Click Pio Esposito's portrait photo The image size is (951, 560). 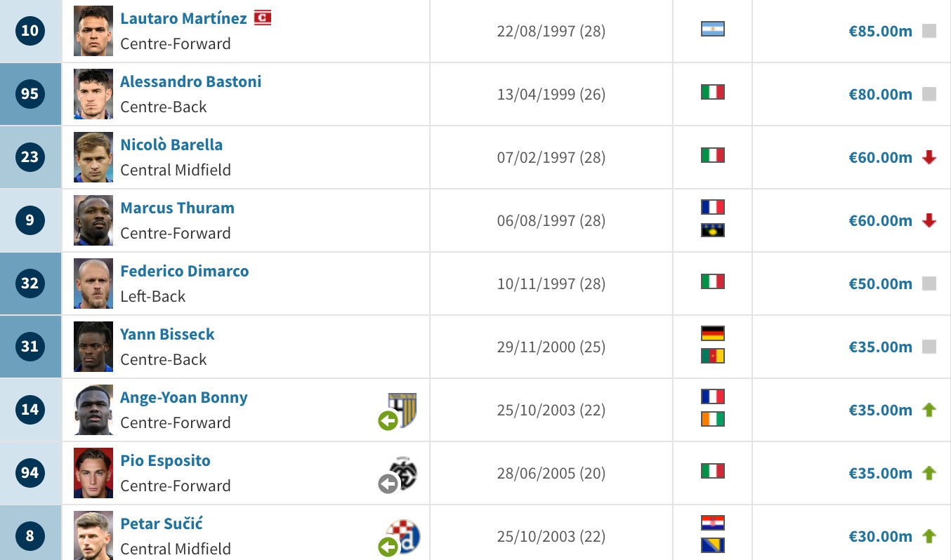click(x=93, y=473)
